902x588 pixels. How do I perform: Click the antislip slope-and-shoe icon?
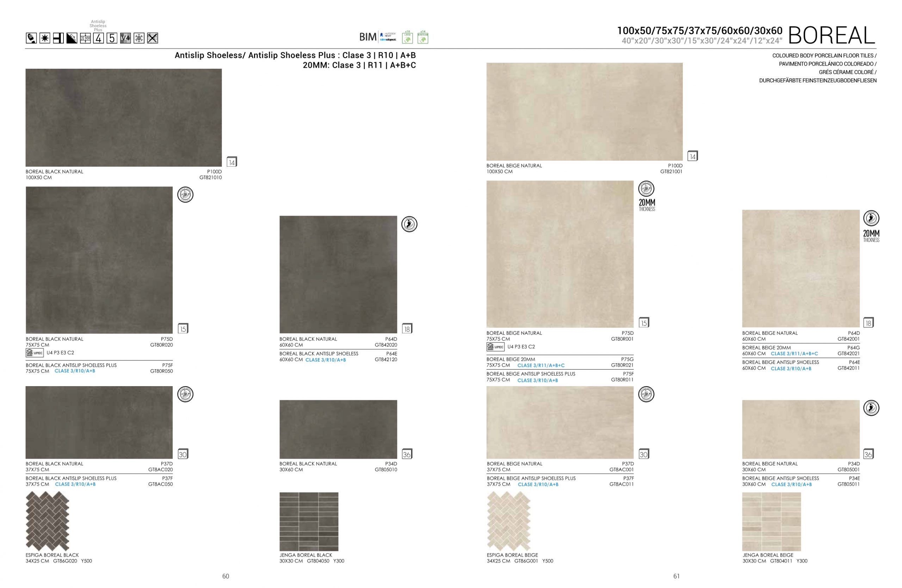click(72, 38)
